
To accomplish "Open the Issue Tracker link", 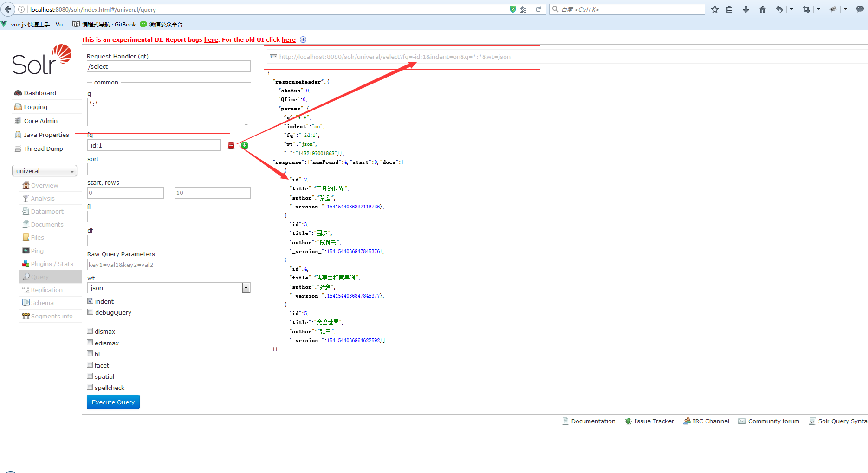I will coord(649,421).
